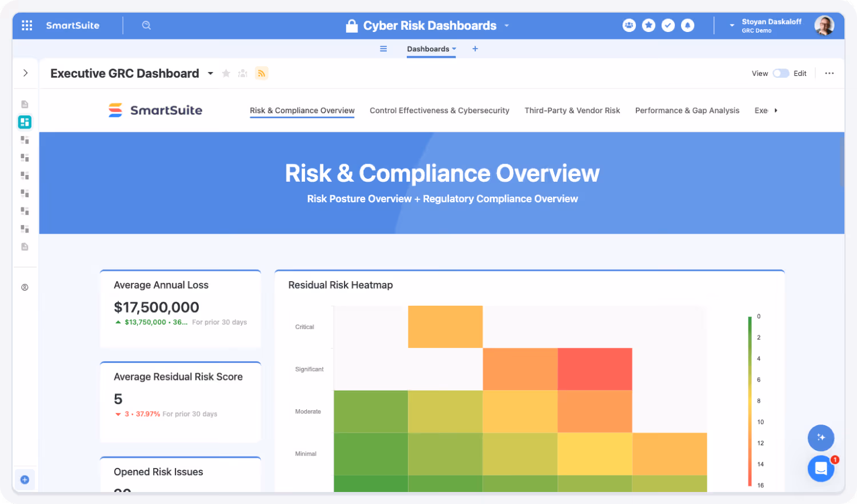This screenshot has width=857, height=504.
Task: Open favorites star icon in top bar
Action: [x=648, y=25]
